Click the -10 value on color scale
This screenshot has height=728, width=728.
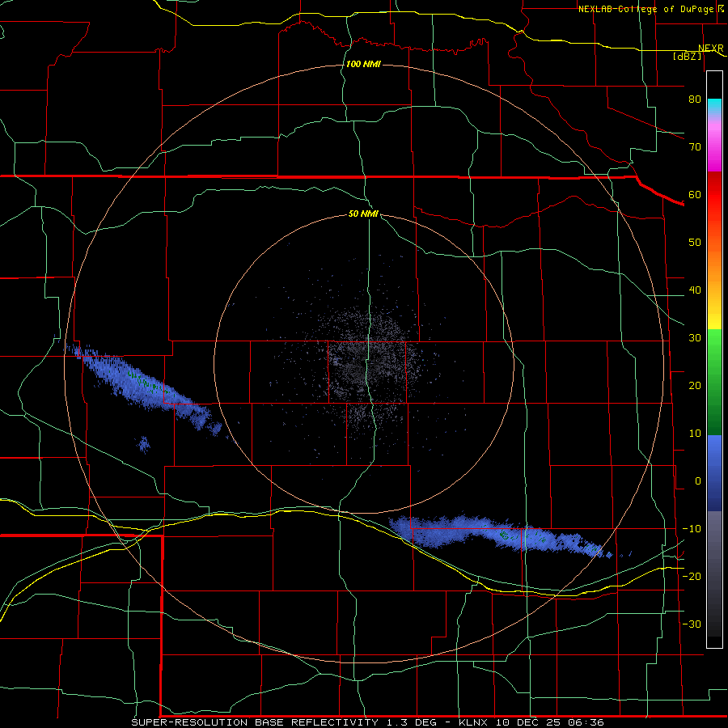pyautogui.click(x=692, y=529)
